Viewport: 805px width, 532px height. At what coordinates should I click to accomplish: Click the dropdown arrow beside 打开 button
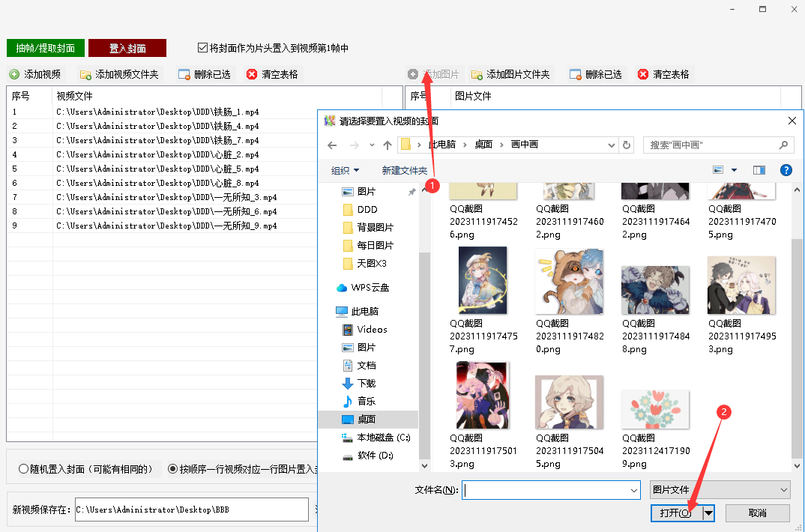point(708,513)
